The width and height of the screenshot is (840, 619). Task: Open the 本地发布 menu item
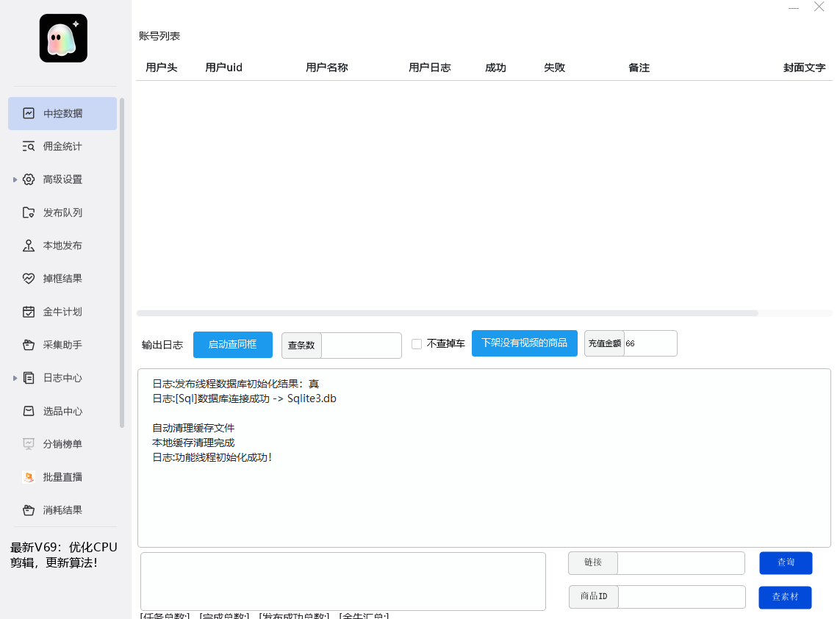(62, 246)
